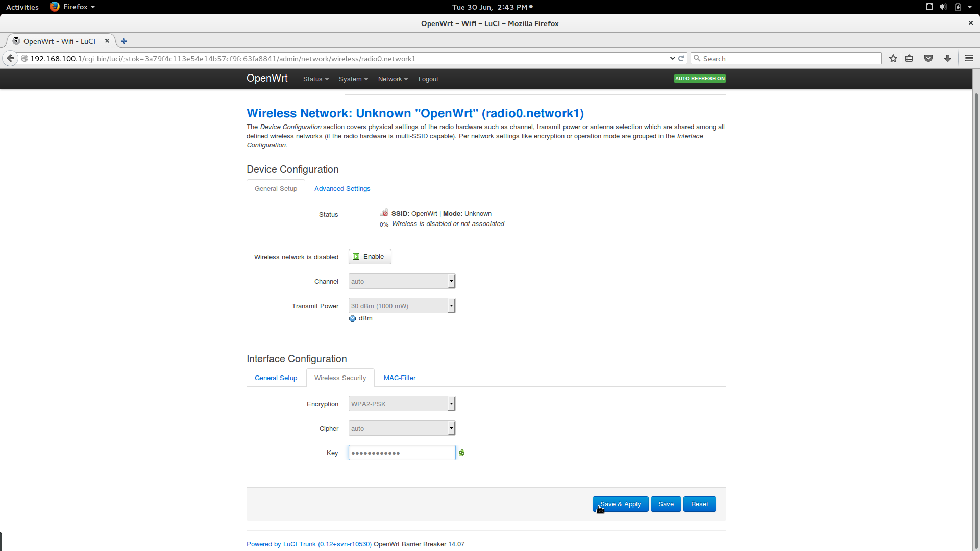Open the Network menu in navbar
This screenshot has width=980, height=551.
point(393,79)
